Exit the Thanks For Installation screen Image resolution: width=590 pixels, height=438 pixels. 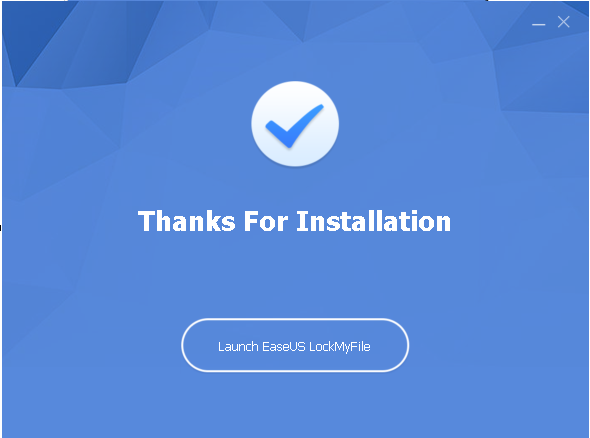click(x=563, y=22)
